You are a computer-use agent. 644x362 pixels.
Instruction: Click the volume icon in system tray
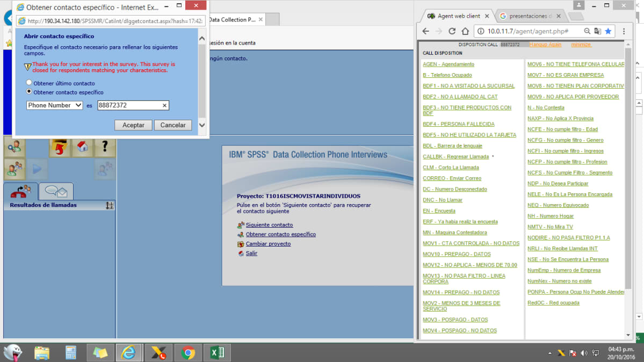[x=584, y=353]
